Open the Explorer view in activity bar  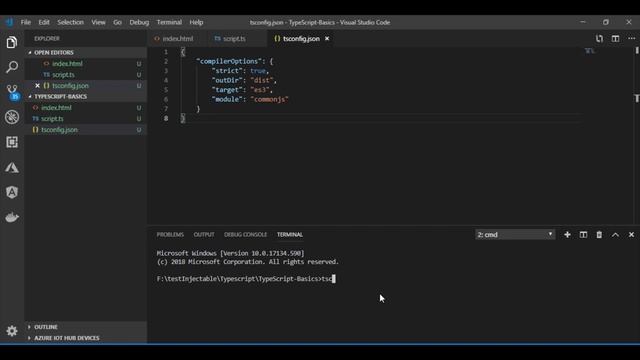(12, 42)
